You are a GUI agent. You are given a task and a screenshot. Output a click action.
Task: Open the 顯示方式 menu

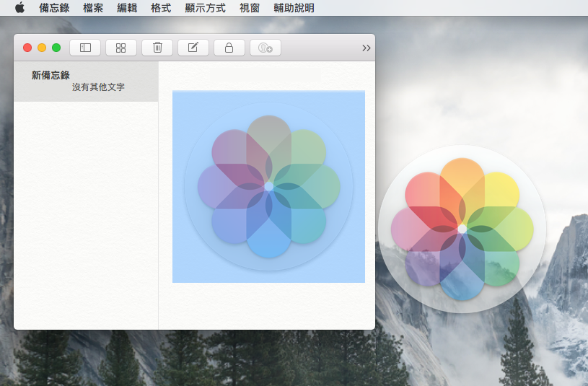coord(205,8)
